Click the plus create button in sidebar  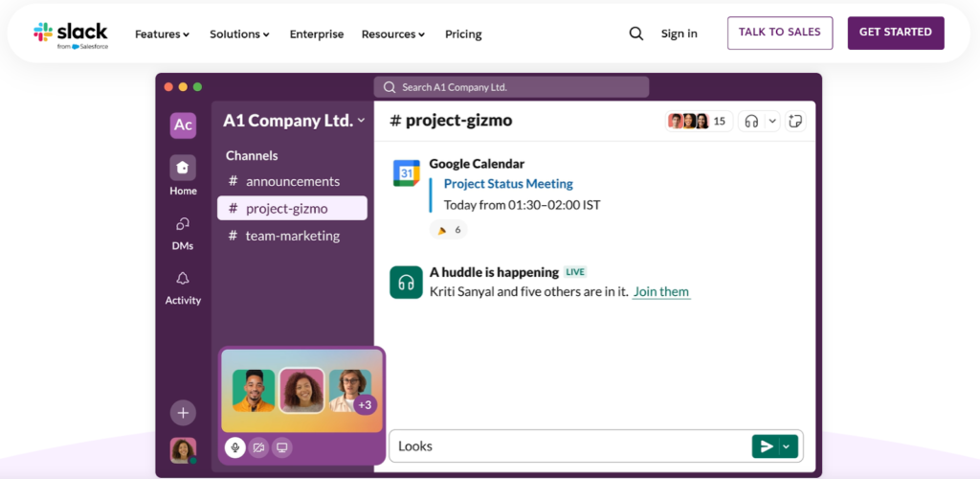point(183,413)
